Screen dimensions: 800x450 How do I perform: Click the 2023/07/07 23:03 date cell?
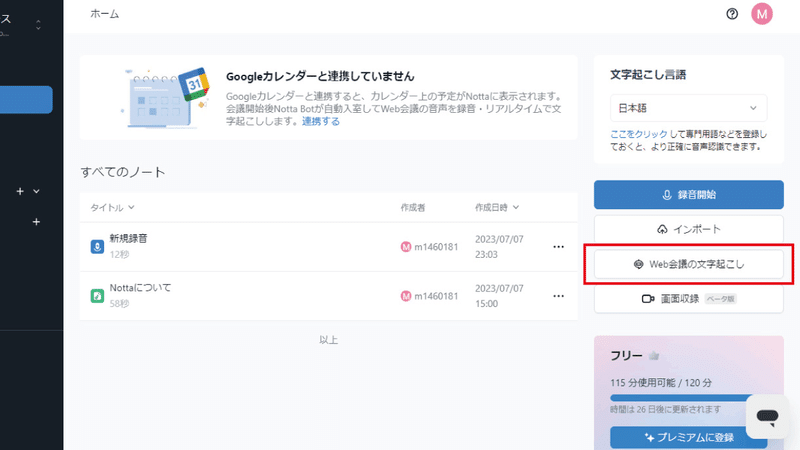click(499, 247)
